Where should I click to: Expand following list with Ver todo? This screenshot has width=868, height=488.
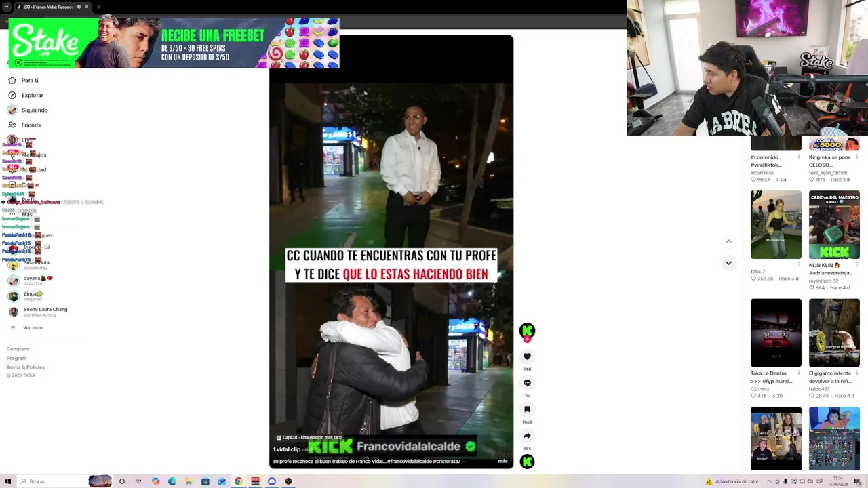[33, 327]
